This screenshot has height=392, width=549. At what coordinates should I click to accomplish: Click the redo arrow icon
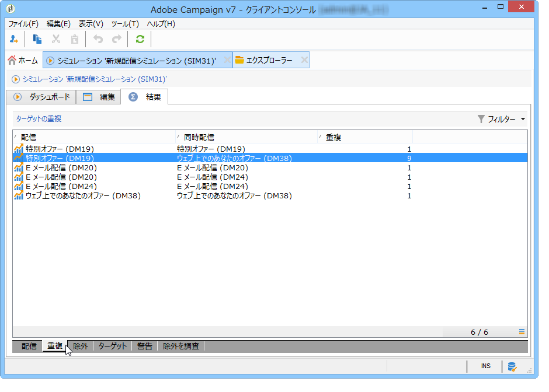(117, 39)
